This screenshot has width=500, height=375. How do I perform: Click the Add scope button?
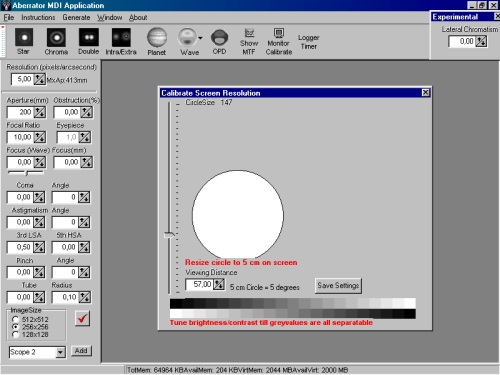(81, 351)
